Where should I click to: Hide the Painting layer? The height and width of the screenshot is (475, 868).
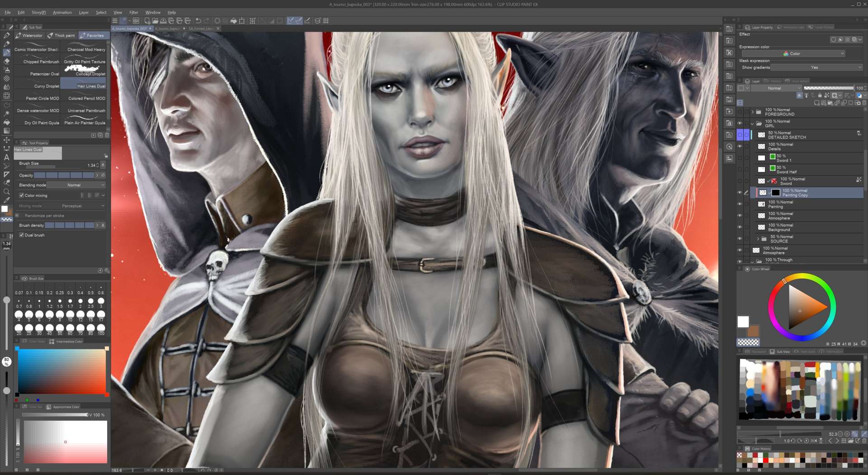click(x=740, y=204)
